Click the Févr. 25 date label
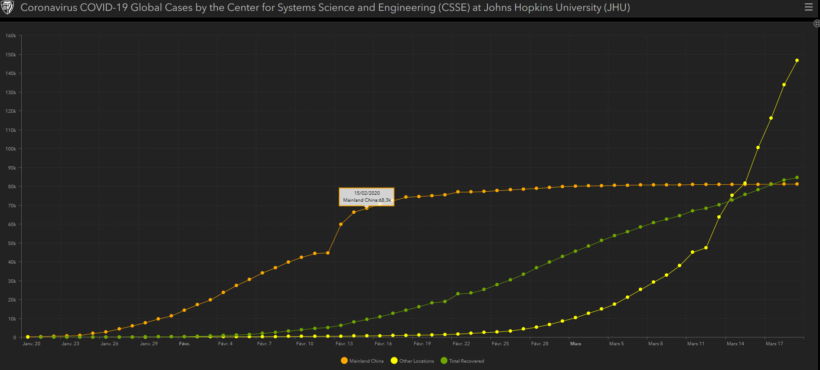Viewport: 820px width, 370px height. coord(500,344)
